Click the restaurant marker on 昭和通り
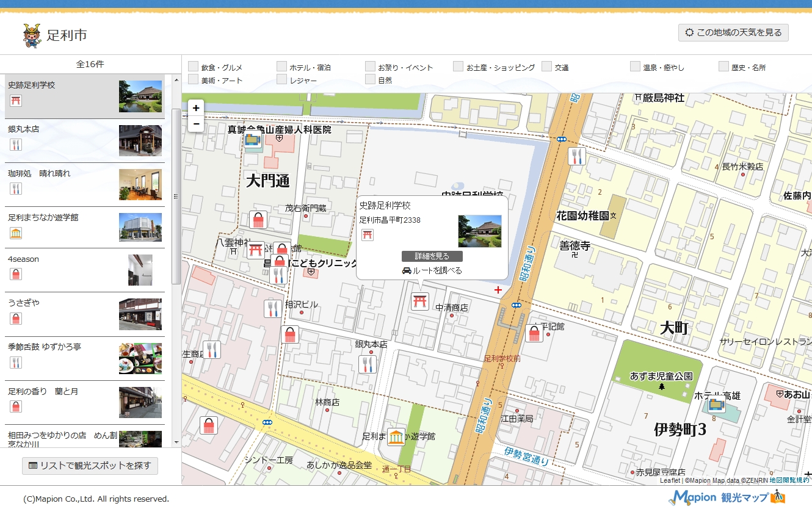The width and height of the screenshot is (812, 509). click(x=576, y=156)
